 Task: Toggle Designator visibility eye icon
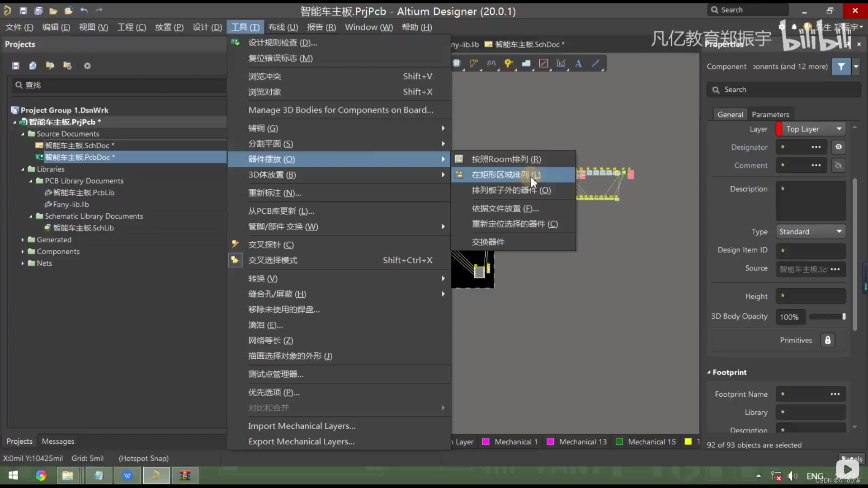tap(839, 147)
